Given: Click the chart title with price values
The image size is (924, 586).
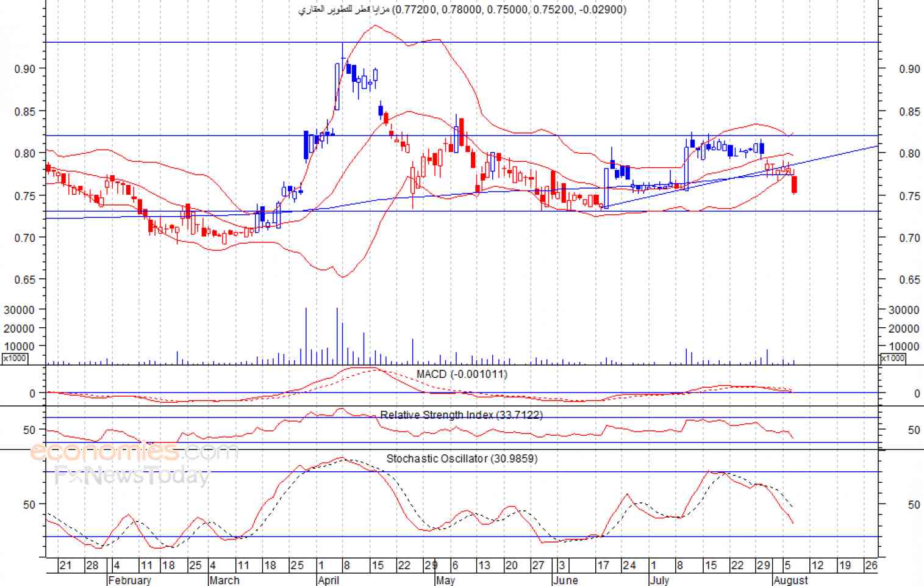Looking at the screenshot, I should coord(462,9).
